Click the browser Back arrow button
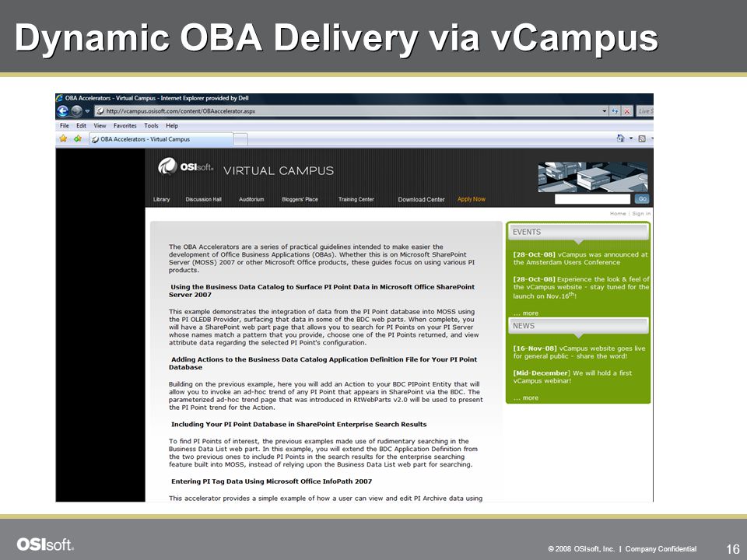This screenshot has width=747, height=560. click(63, 111)
